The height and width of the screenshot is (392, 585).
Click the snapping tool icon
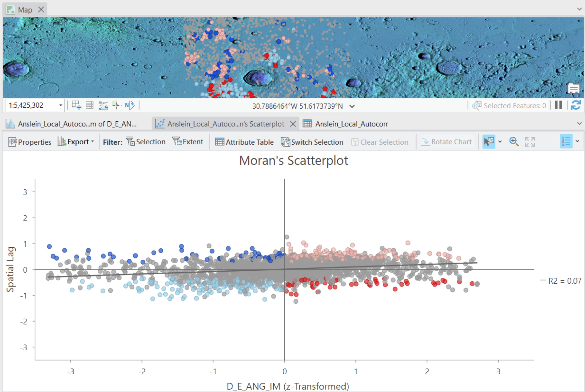click(116, 105)
